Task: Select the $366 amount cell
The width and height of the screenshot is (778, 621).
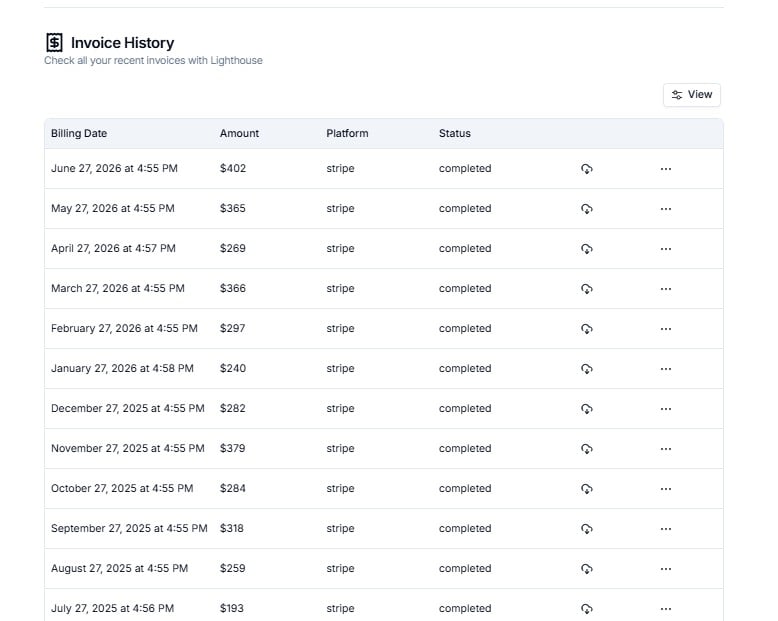Action: (x=233, y=289)
